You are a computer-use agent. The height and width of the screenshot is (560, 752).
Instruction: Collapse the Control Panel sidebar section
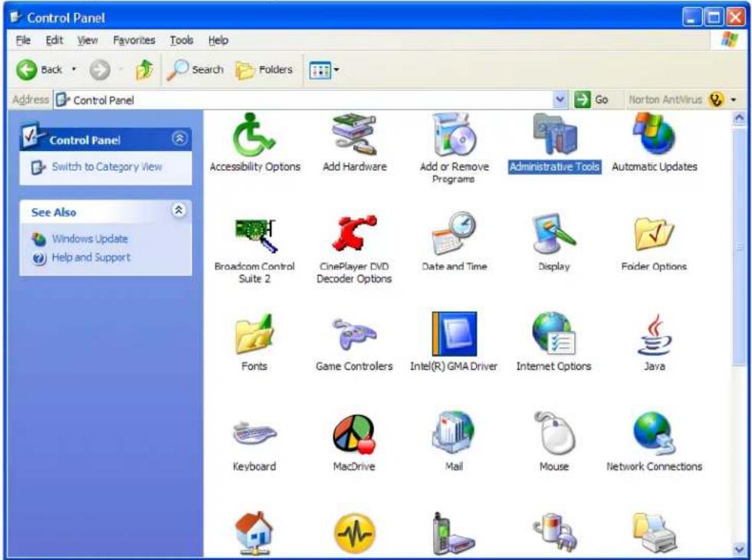[x=179, y=139]
